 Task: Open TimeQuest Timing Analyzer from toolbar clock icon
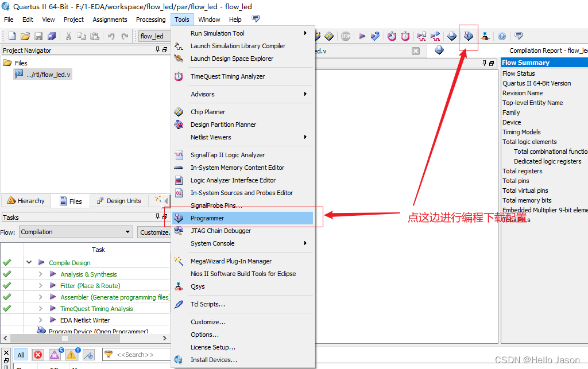392,36
